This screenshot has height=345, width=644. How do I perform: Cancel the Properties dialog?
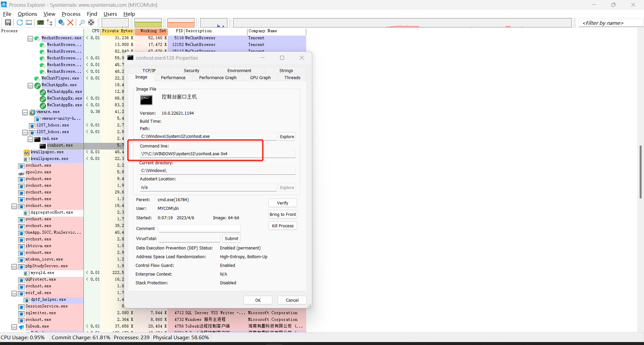point(292,300)
